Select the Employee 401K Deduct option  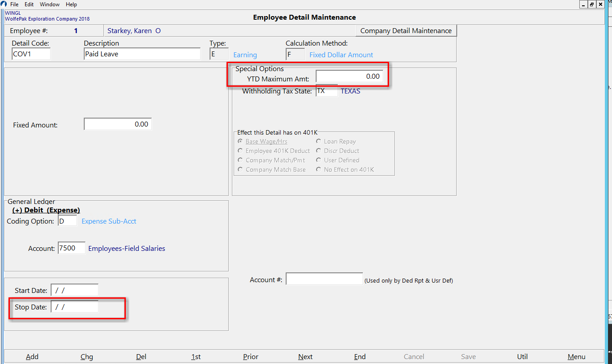(240, 150)
